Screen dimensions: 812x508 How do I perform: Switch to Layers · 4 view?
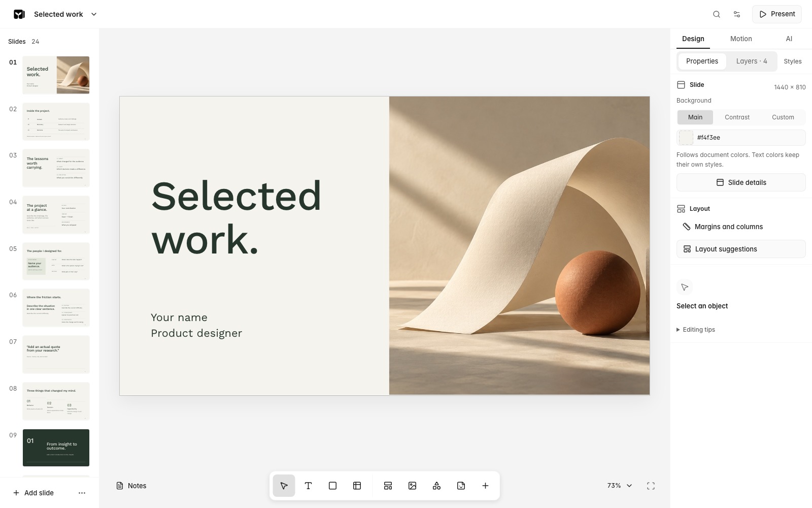752,61
